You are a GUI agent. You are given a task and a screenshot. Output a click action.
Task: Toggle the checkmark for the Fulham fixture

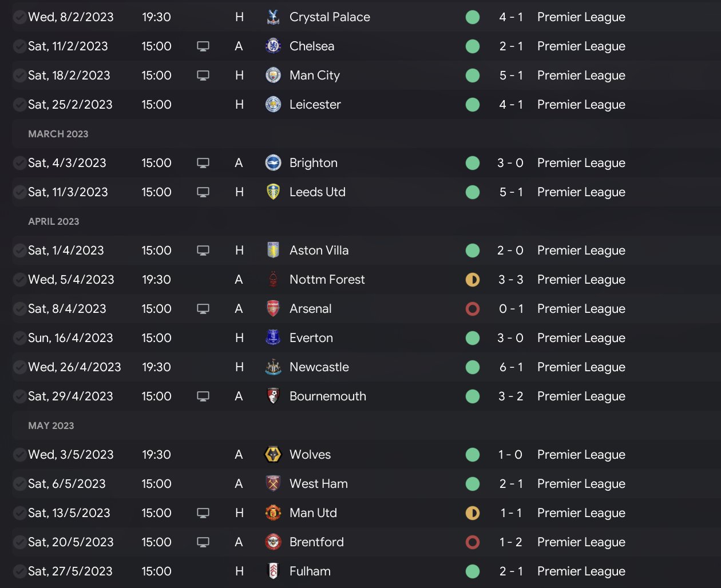pos(19,571)
